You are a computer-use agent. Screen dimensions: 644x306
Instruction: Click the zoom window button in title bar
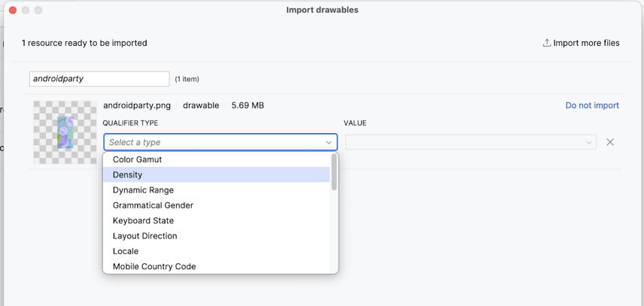pos(38,10)
